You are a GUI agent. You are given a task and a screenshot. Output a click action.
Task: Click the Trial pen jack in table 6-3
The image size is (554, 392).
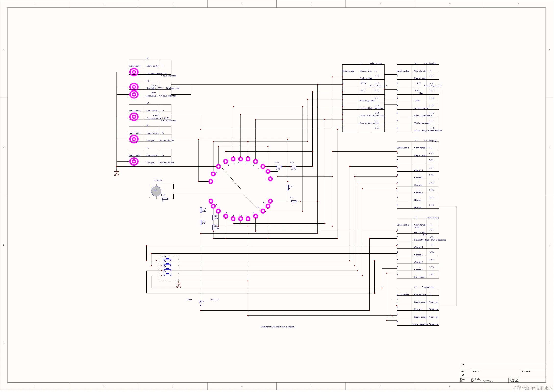click(134, 161)
